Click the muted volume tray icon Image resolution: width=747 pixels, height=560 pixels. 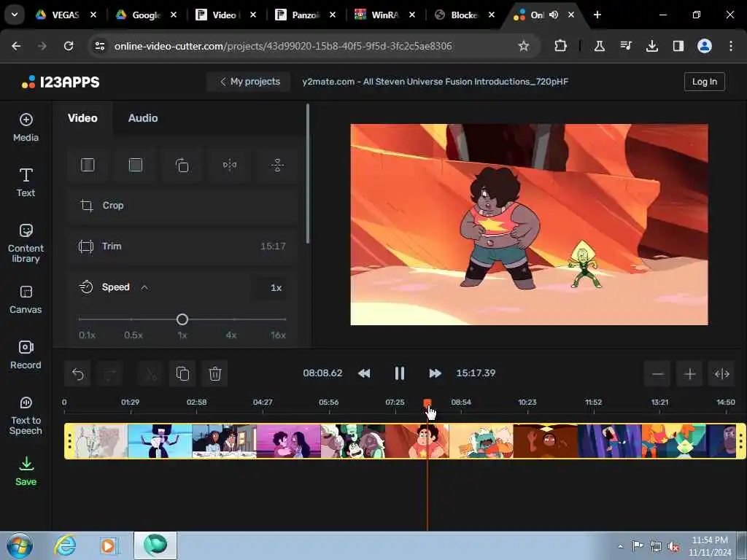pos(673,546)
